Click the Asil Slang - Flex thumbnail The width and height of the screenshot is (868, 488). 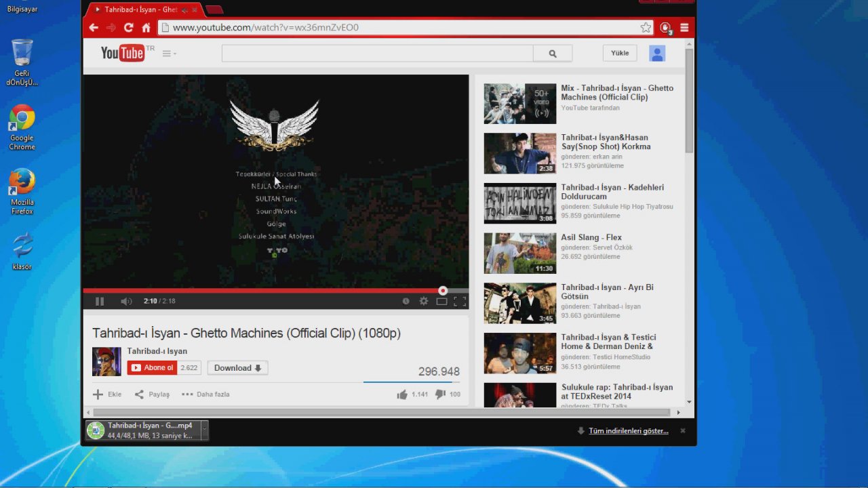520,253
